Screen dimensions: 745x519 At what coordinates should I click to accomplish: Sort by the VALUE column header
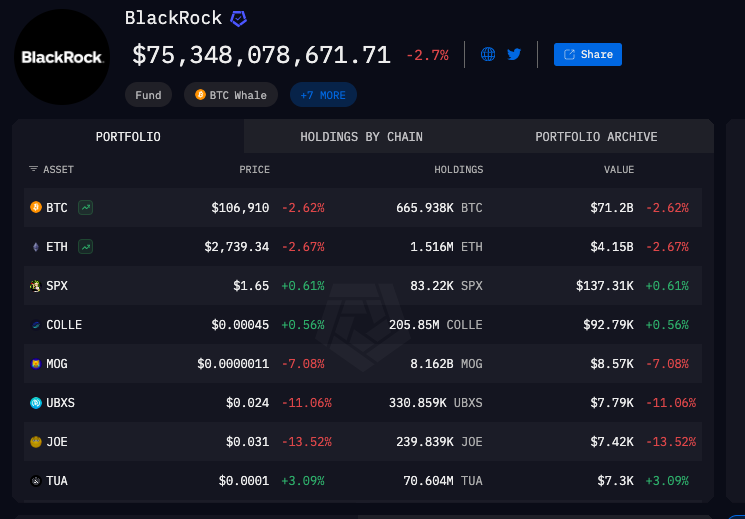click(x=619, y=170)
